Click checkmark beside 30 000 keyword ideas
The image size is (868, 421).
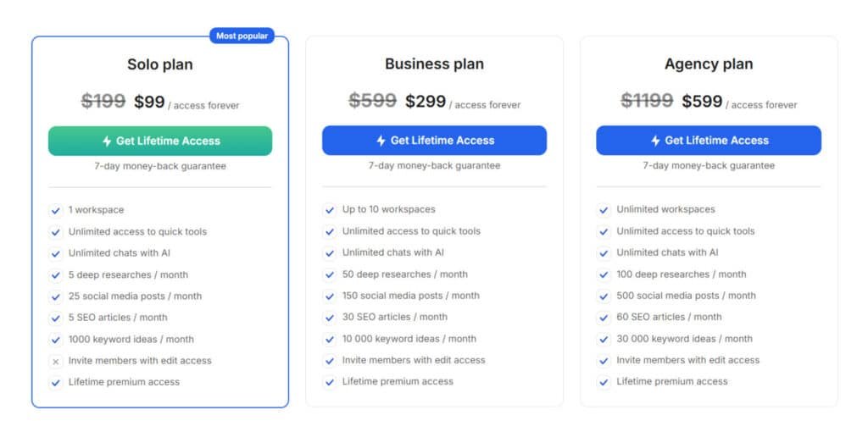[604, 340]
